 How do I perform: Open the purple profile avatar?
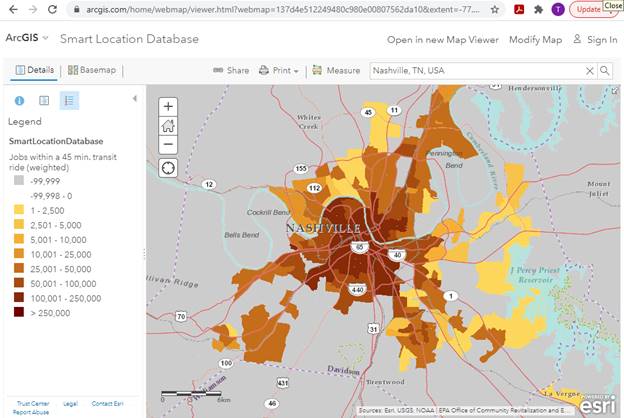(x=558, y=9)
